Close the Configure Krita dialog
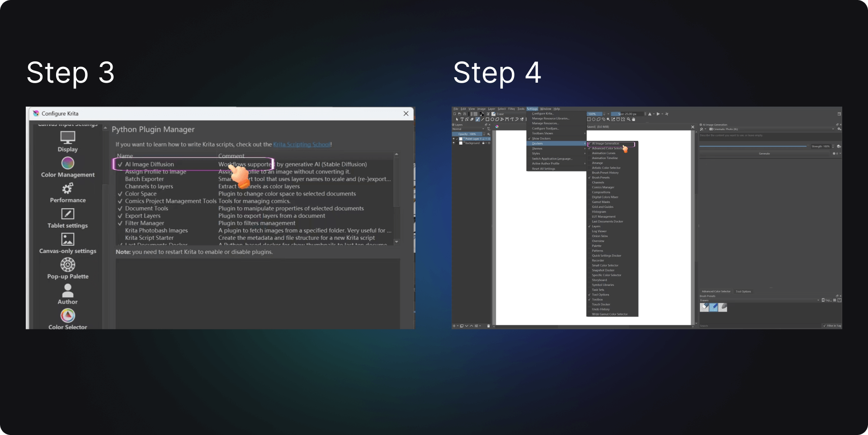The height and width of the screenshot is (435, 868). tap(406, 113)
